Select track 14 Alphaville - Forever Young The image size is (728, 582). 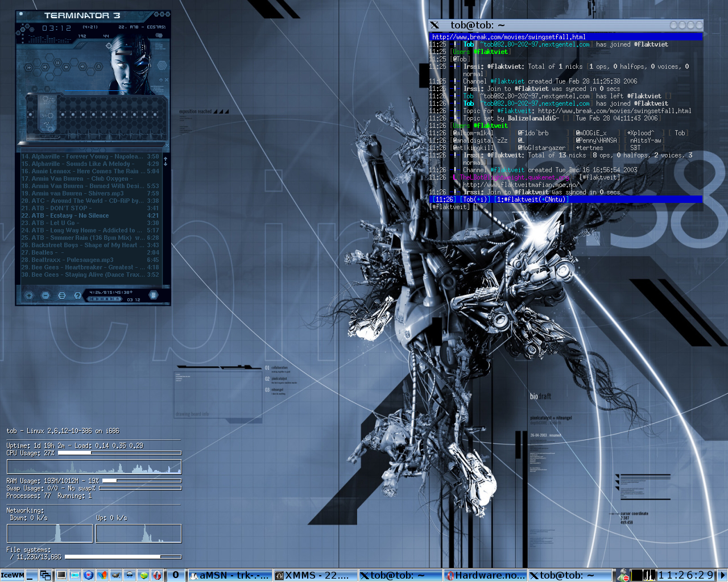90,156
